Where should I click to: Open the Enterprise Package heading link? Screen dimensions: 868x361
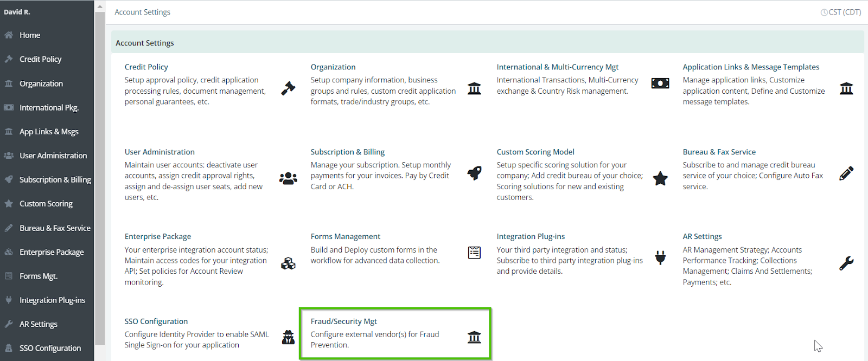[158, 236]
